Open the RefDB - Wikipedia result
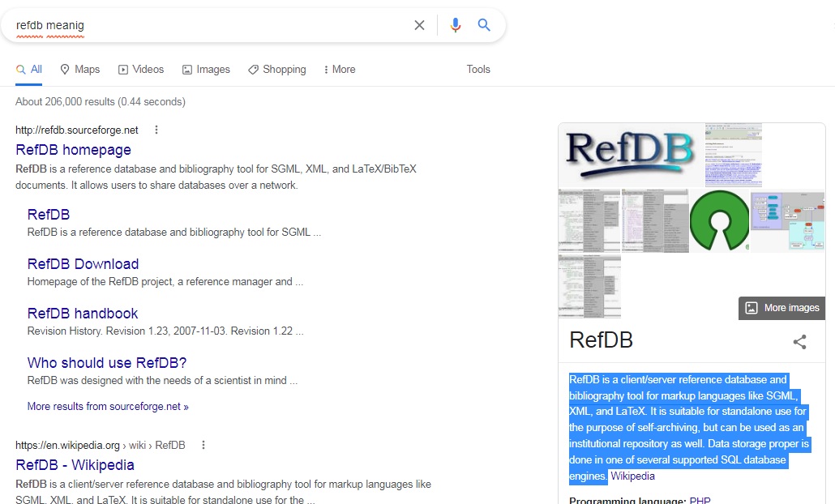Viewport: 835px width, 504px height. click(75, 465)
